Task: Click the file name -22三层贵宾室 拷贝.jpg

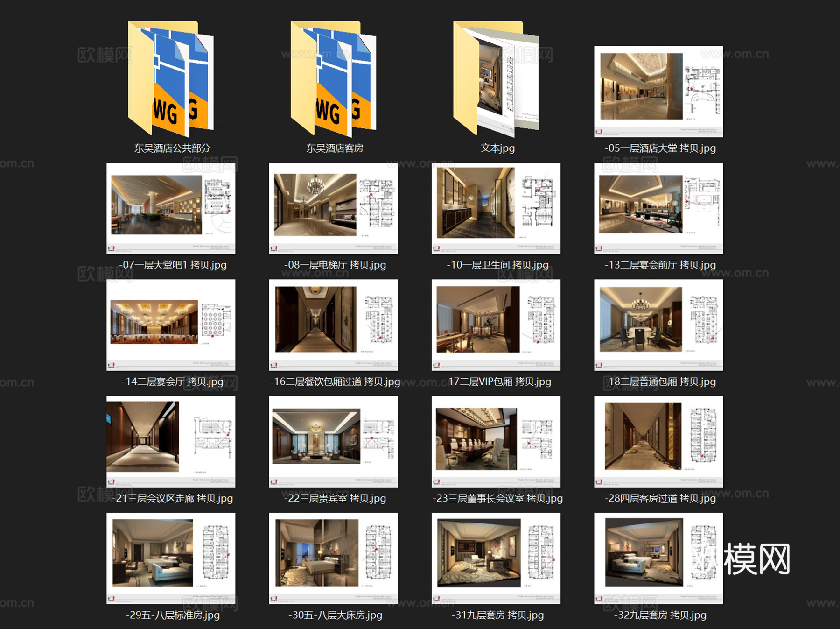Action: [x=335, y=498]
